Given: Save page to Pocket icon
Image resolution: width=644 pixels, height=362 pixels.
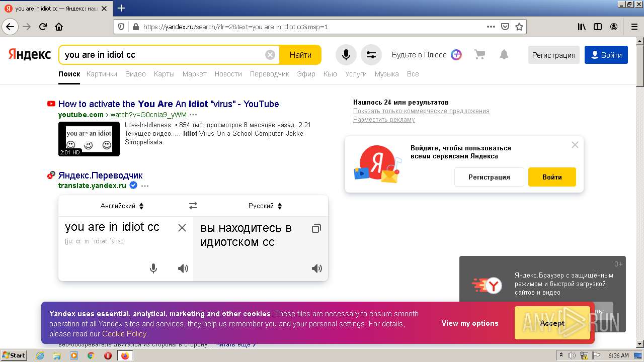Looking at the screenshot, I should (505, 27).
